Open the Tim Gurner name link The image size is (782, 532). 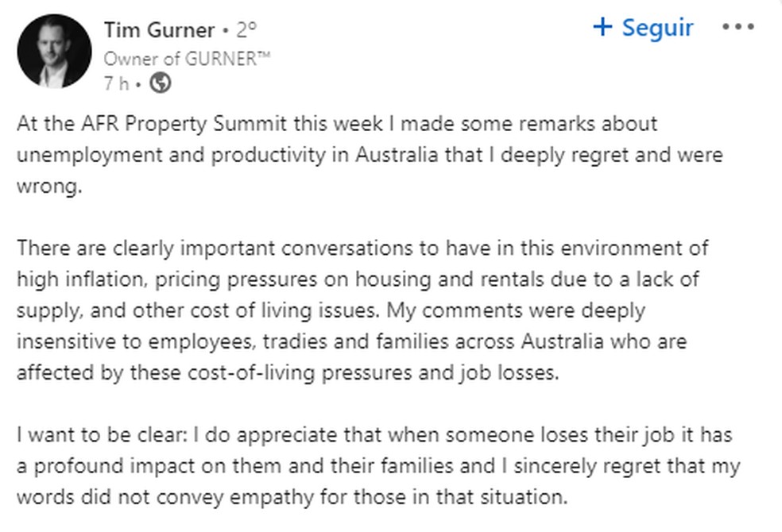point(159,30)
